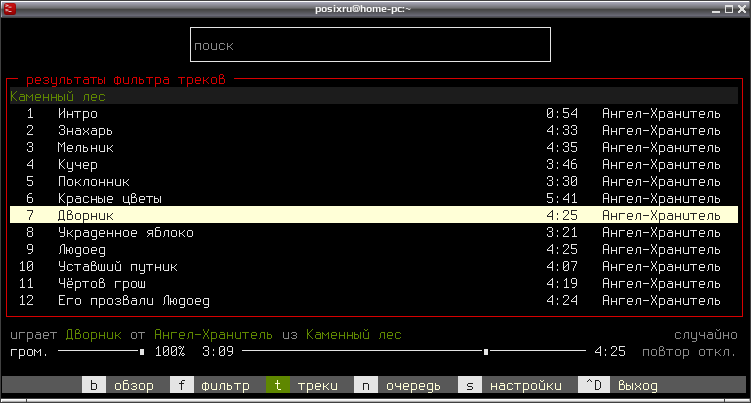This screenshot has height=403, width=751.
Task: Select highlighted track 7 Дворник
Action: tap(374, 215)
